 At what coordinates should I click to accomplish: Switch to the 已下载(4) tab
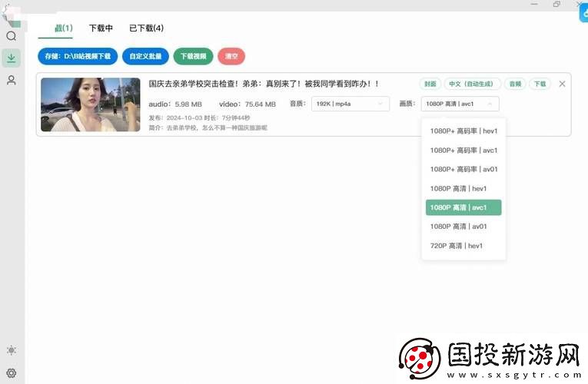[x=146, y=28]
